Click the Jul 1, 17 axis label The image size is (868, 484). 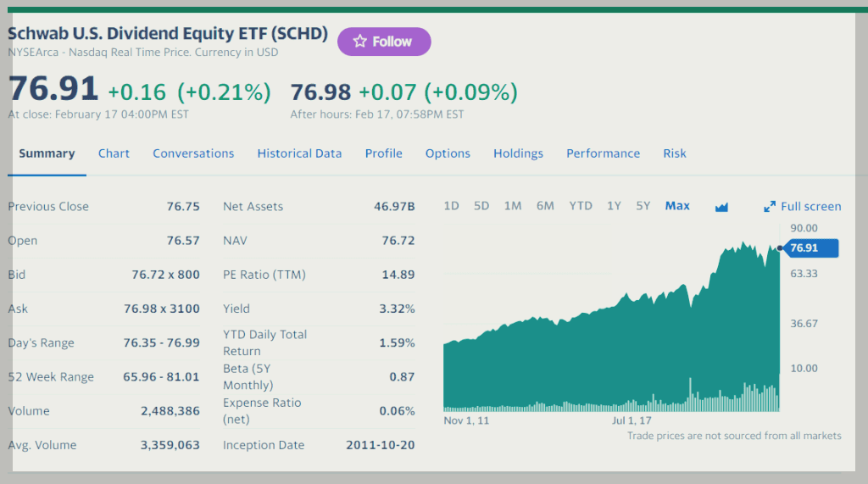[x=632, y=421]
